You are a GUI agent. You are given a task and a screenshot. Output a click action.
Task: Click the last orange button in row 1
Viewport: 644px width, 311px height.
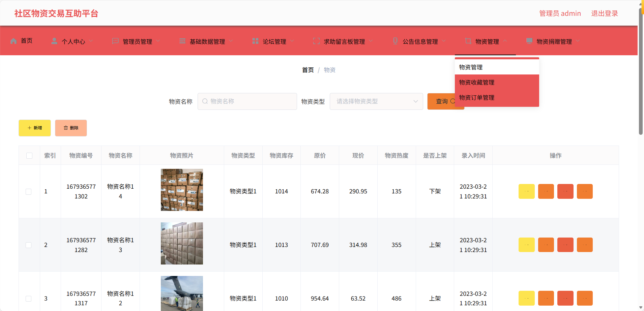585,191
